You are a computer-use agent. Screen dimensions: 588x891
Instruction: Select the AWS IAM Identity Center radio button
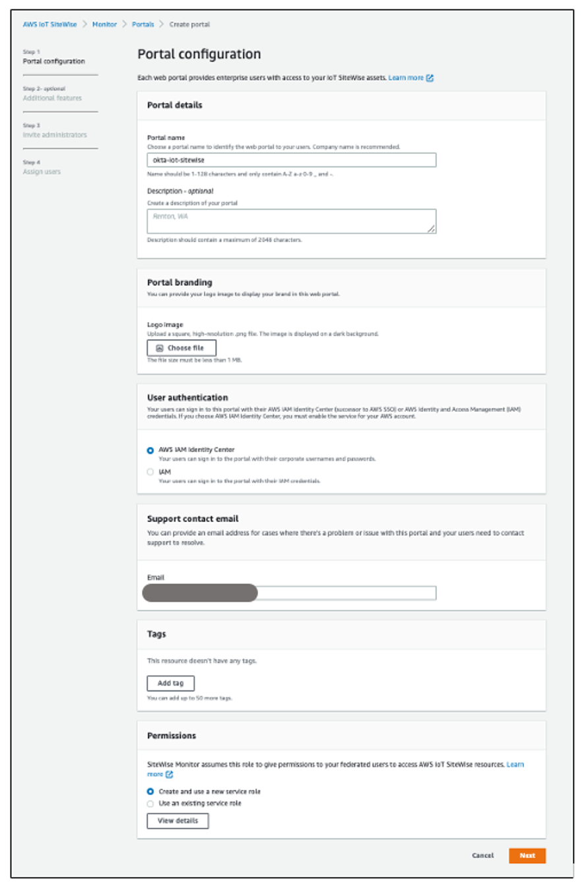click(150, 449)
